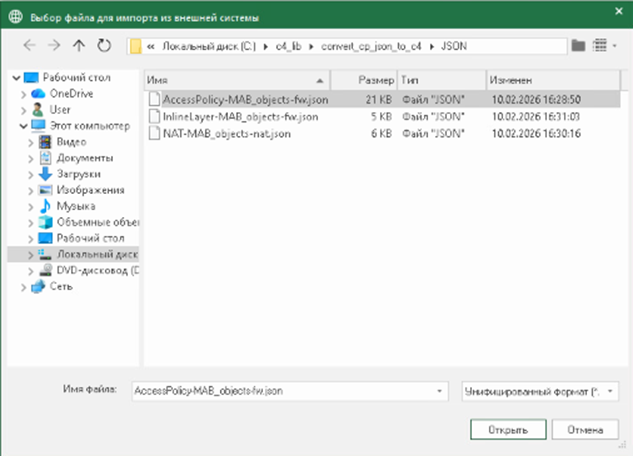Image resolution: width=633 pixels, height=456 pixels.
Task: Click file icon of NAT-MAB_objects-nat.json
Action: [154, 133]
